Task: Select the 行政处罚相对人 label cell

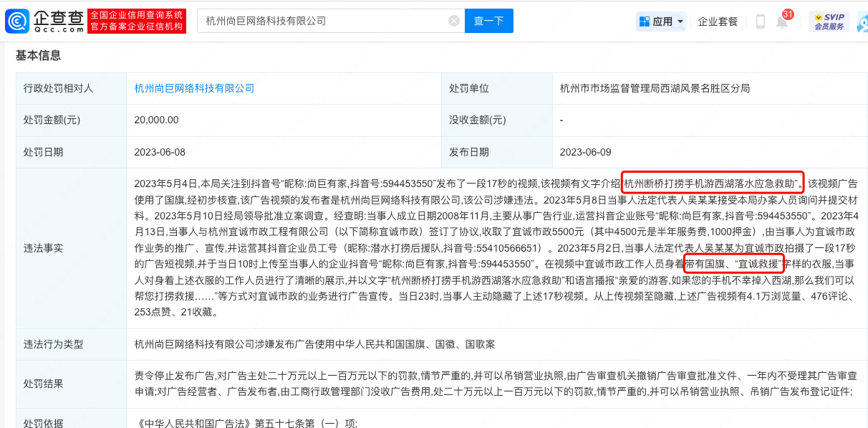Action: (72, 89)
